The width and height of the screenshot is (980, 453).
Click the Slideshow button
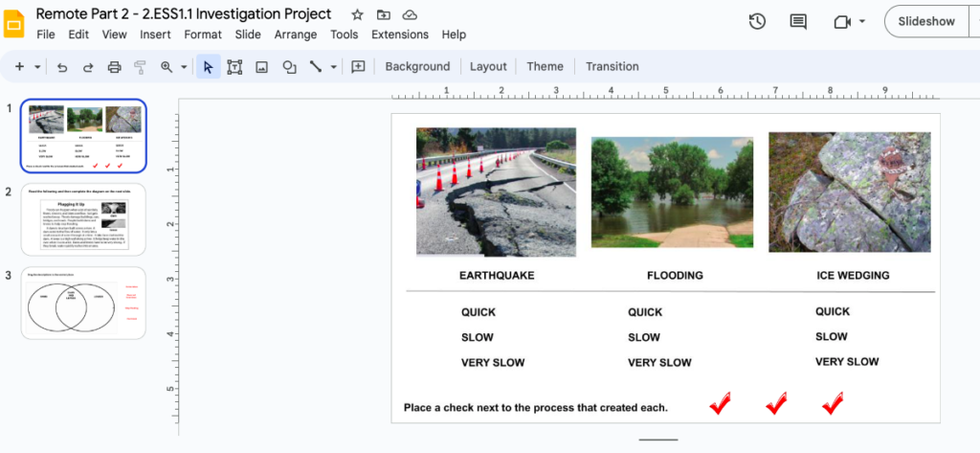(926, 21)
